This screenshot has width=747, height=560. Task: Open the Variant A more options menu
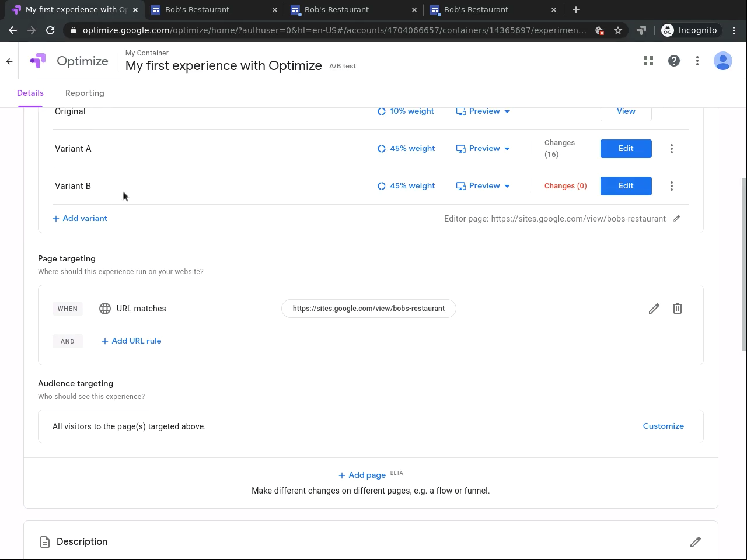tap(672, 149)
